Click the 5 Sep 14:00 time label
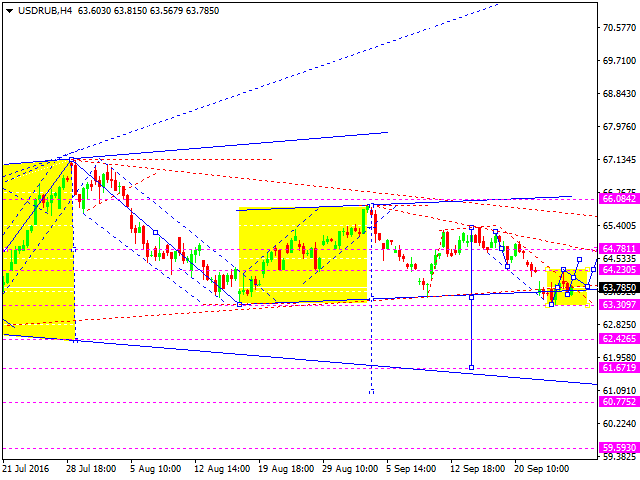Image resolution: width=640 pixels, height=480 pixels. [x=411, y=469]
